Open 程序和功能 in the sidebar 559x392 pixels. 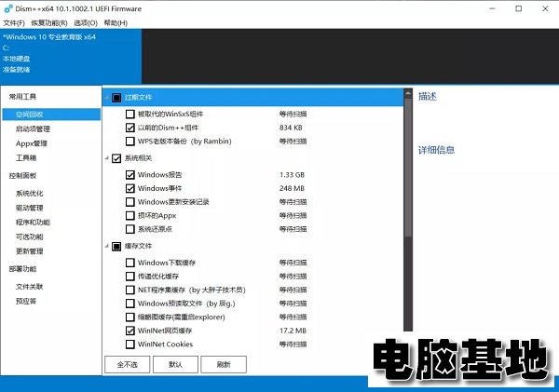(33, 223)
